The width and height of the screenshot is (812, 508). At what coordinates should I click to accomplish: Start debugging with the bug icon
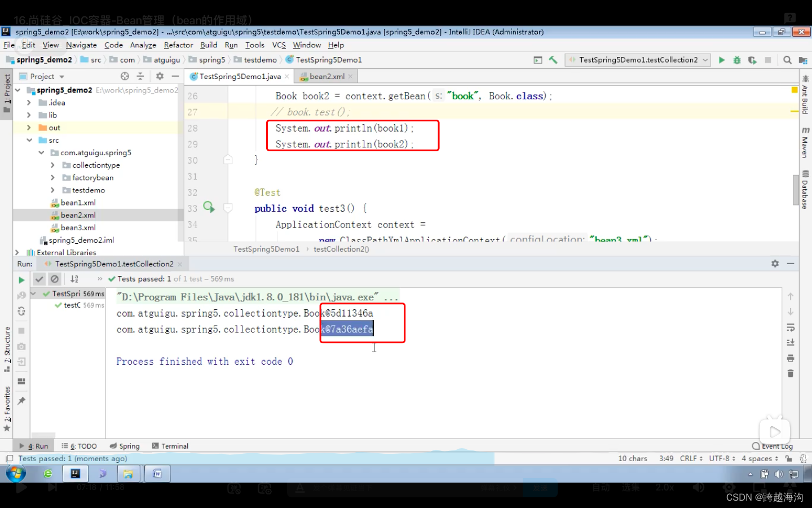coord(736,60)
